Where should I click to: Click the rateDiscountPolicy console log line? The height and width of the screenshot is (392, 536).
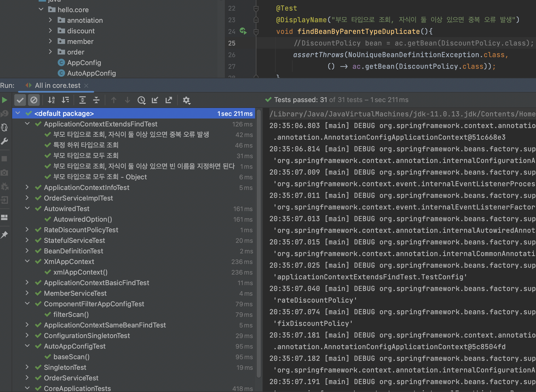point(315,300)
